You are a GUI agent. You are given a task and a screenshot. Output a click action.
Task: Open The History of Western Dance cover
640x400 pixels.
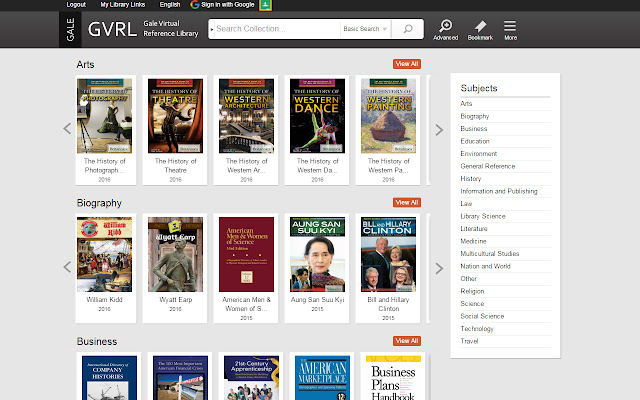[318, 116]
